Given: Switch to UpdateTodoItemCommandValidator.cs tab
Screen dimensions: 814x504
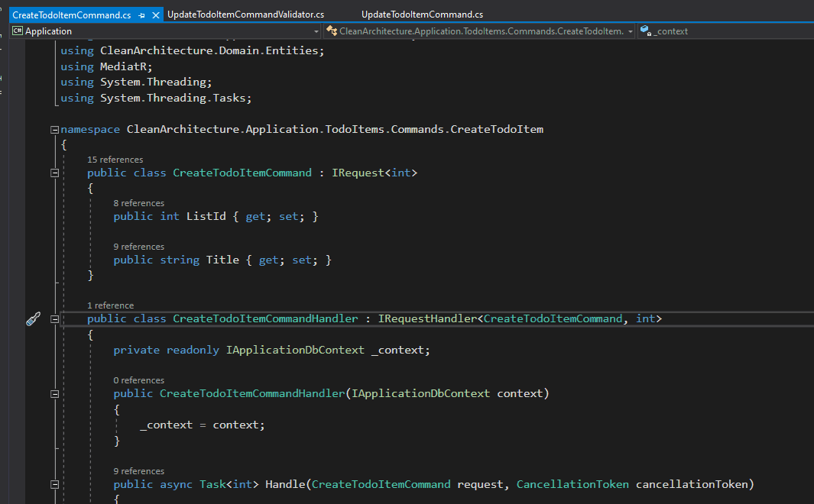Looking at the screenshot, I should pyautogui.click(x=245, y=15).
